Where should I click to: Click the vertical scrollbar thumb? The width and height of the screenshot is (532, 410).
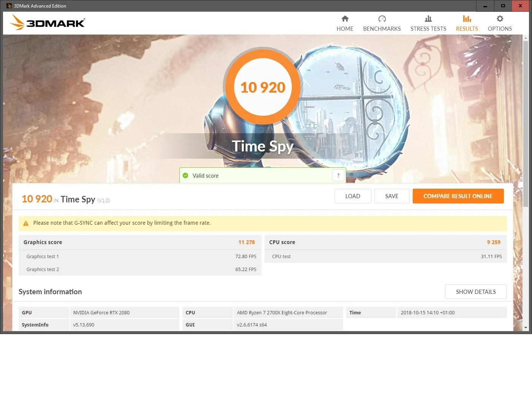tap(526, 123)
